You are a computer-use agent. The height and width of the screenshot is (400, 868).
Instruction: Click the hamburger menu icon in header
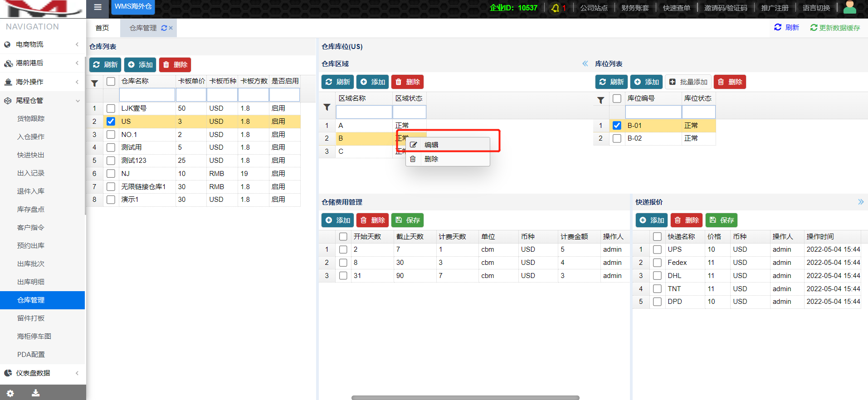(98, 7)
